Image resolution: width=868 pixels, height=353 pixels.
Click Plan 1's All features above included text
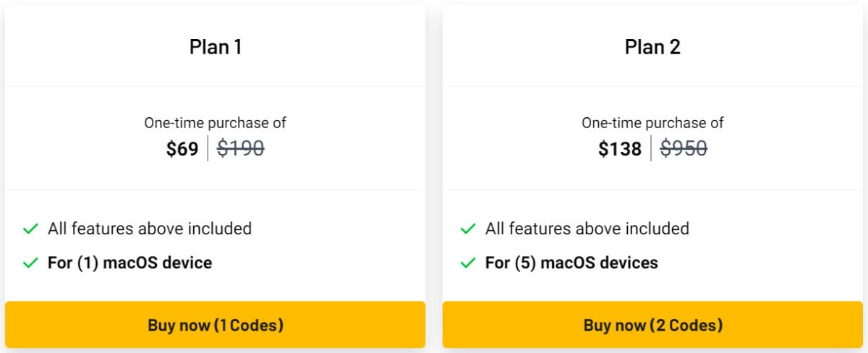150,229
